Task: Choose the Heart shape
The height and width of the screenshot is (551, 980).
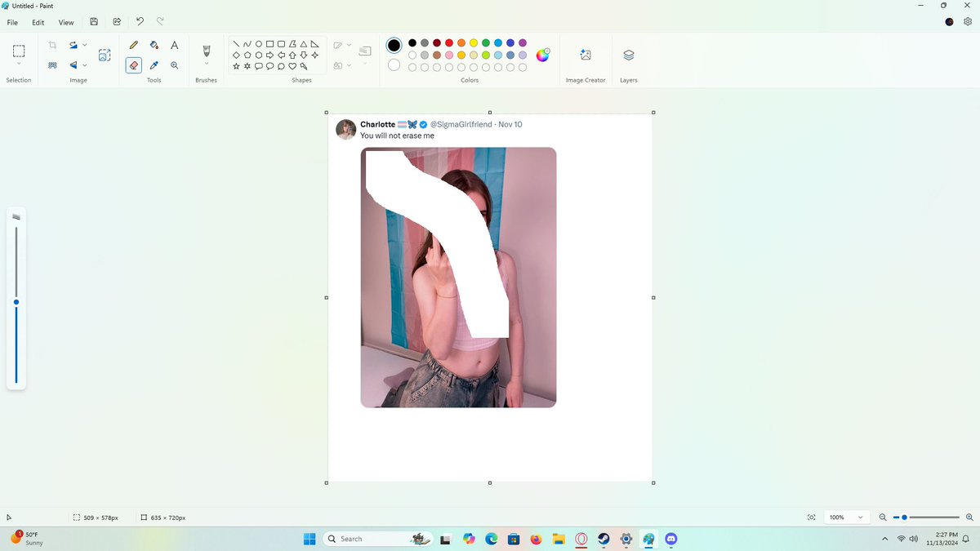Action: click(x=292, y=66)
